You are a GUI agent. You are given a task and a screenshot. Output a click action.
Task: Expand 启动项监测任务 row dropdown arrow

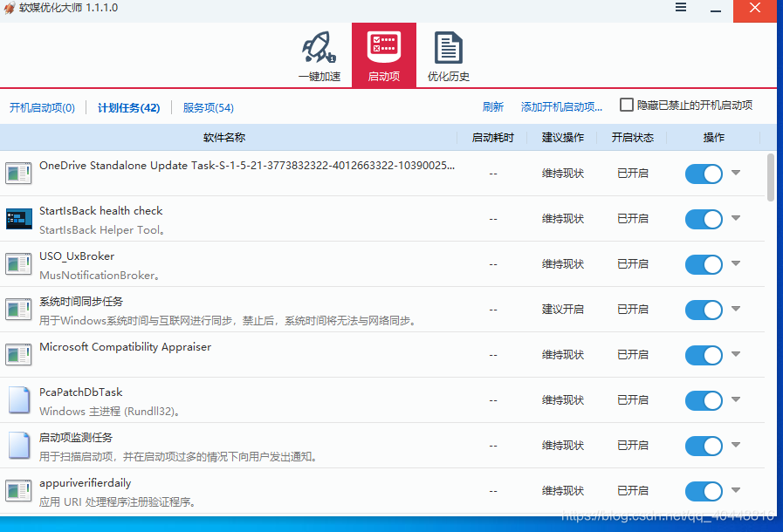(x=736, y=445)
